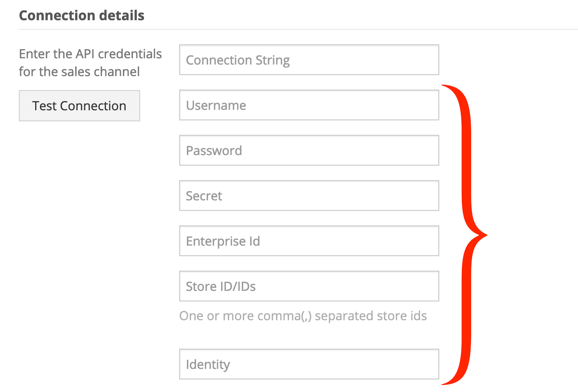Click the field just below Connection String
The width and height of the screenshot is (578, 392).
pos(309,105)
